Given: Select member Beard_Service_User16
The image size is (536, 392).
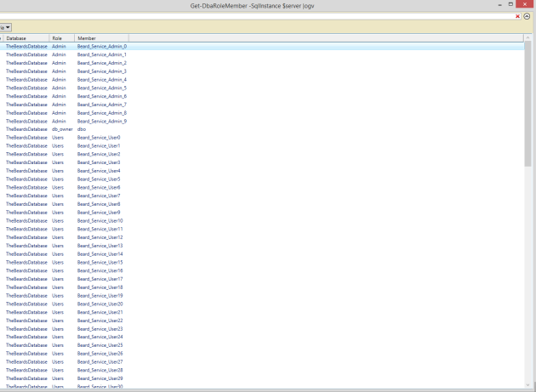Looking at the screenshot, I should [100, 270].
